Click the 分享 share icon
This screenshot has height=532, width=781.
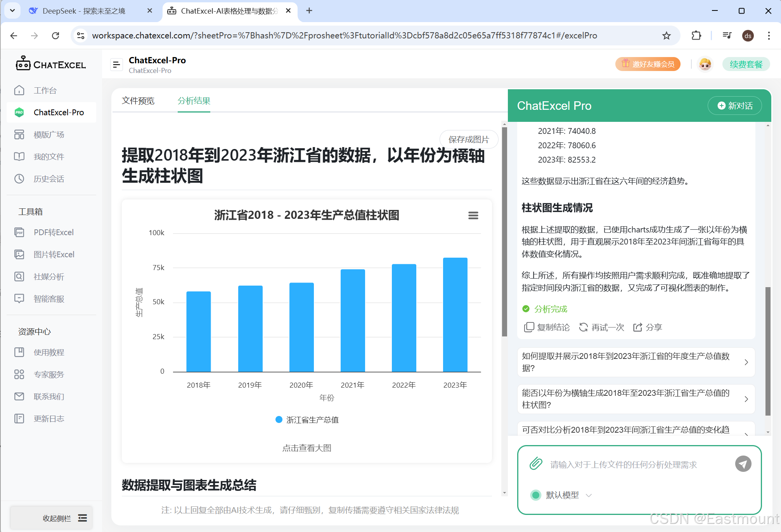pyautogui.click(x=637, y=327)
